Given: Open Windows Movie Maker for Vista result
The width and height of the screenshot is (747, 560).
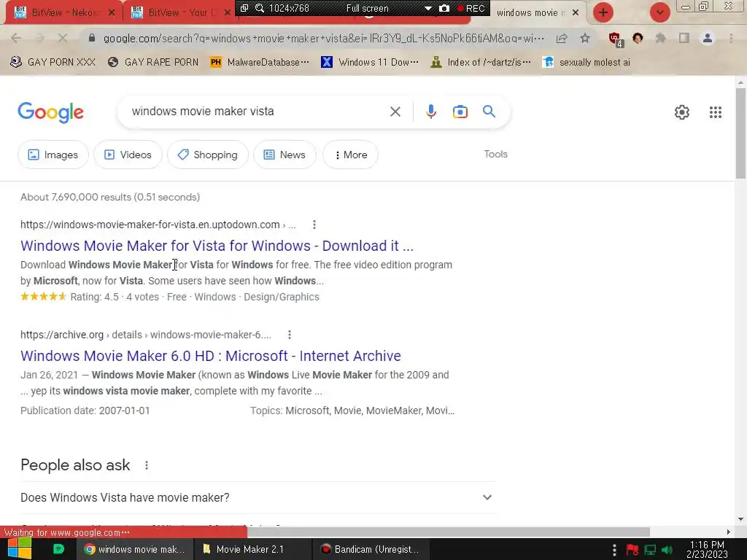Looking at the screenshot, I should [217, 246].
